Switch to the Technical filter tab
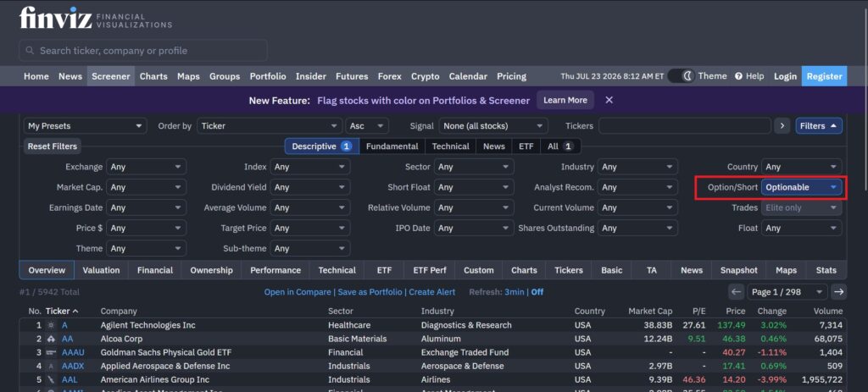The height and width of the screenshot is (392, 868). click(x=451, y=146)
